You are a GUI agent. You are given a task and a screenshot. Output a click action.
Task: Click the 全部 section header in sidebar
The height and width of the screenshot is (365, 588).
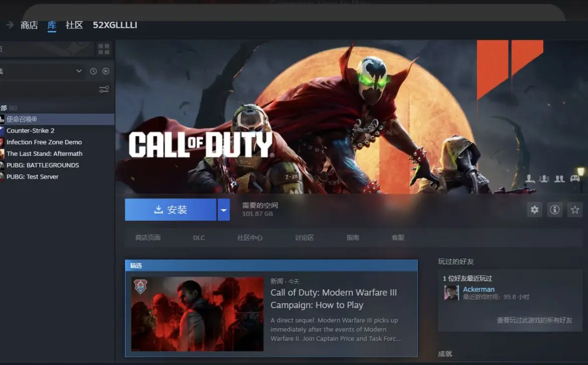[8, 108]
